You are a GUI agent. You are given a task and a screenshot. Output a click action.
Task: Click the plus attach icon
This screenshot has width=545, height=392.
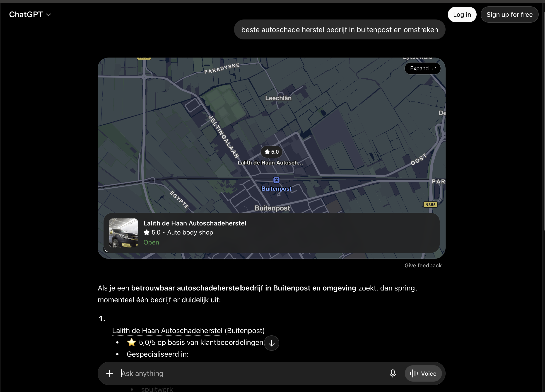tap(110, 373)
